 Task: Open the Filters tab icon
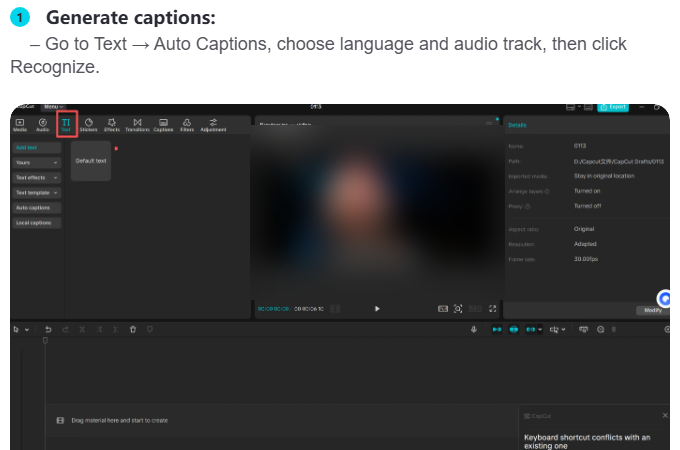pyautogui.click(x=187, y=125)
